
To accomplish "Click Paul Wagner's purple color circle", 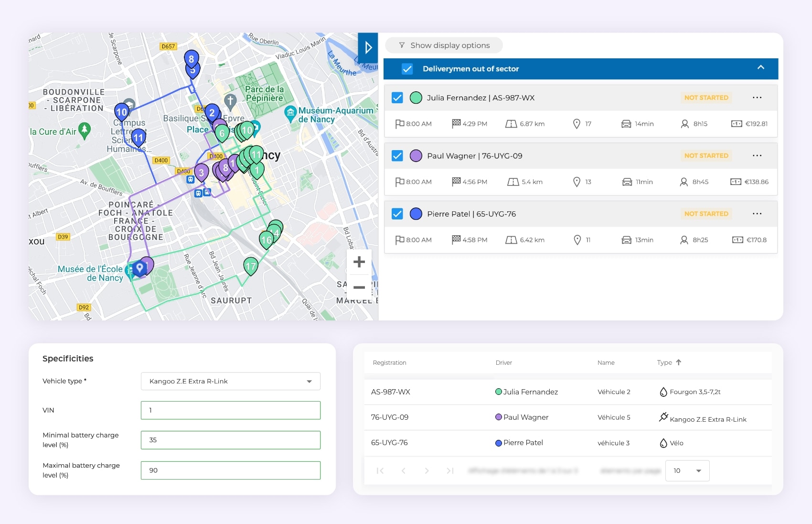I will tap(416, 156).
